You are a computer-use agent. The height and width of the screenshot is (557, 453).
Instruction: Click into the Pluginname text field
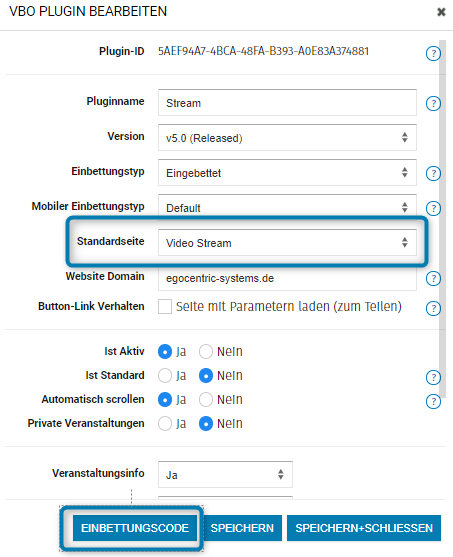tap(287, 103)
